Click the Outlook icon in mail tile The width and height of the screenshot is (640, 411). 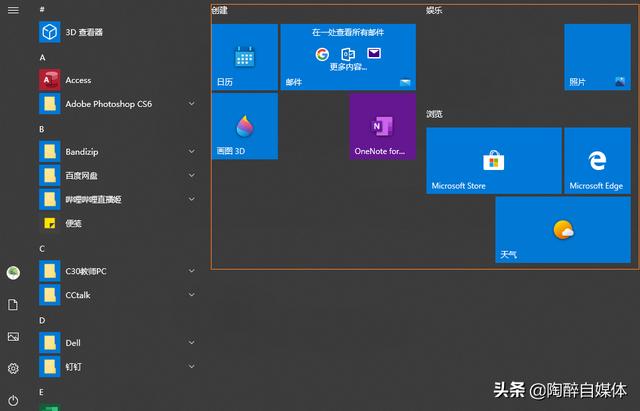[x=348, y=54]
